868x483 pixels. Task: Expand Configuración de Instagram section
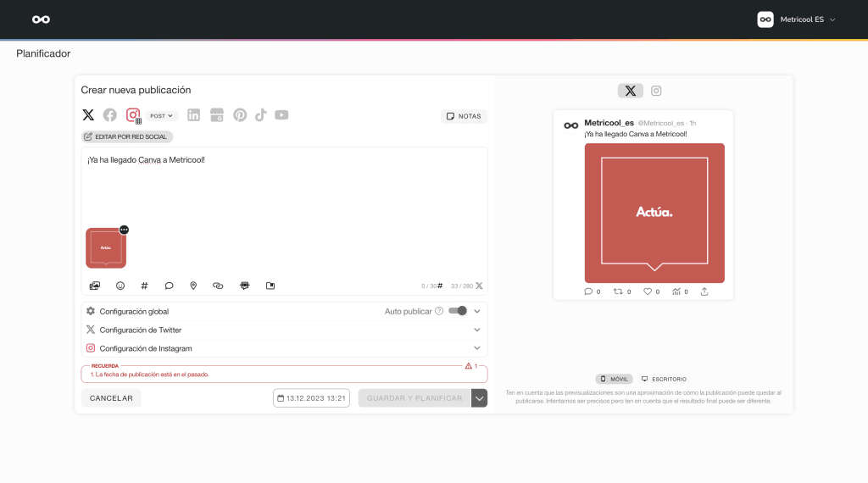coord(284,348)
